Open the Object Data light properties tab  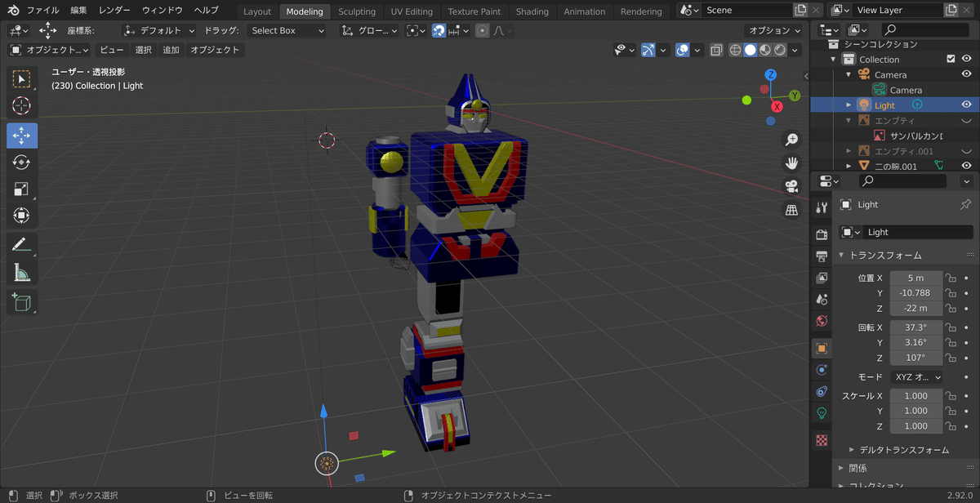click(x=822, y=412)
